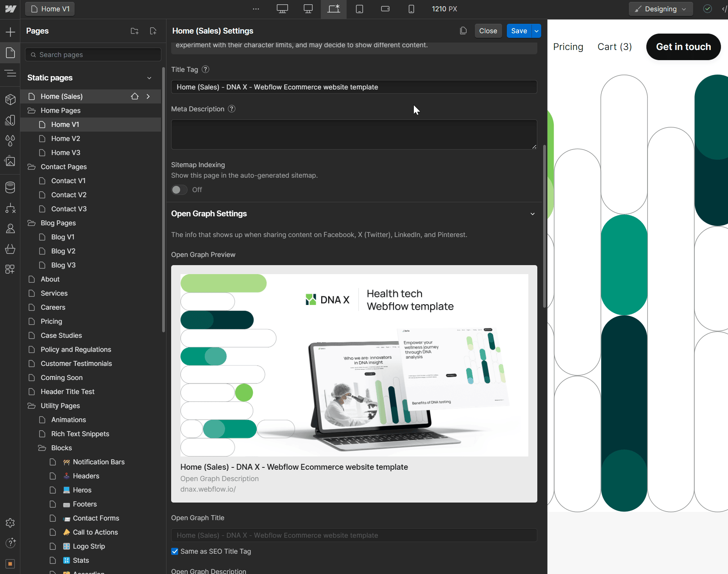Collapse the Static pages section

[x=149, y=78]
